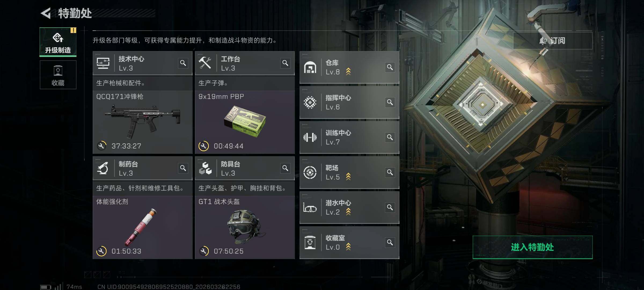Open magnifier details for 工作台
The image size is (644, 290).
285,63
